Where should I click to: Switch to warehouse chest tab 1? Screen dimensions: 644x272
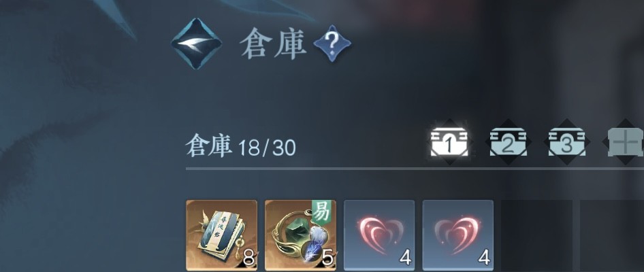[449, 142]
